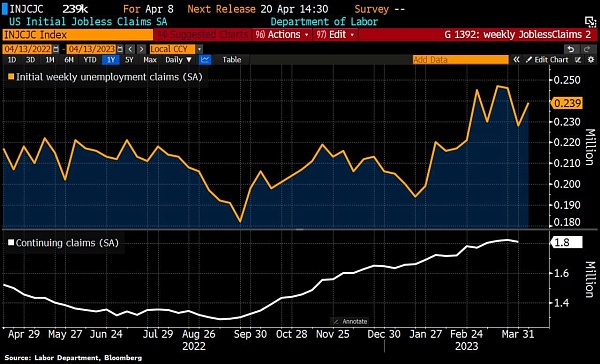The image size is (600, 364).
Task: Open the annotation draw tool icon
Action: 578,60
